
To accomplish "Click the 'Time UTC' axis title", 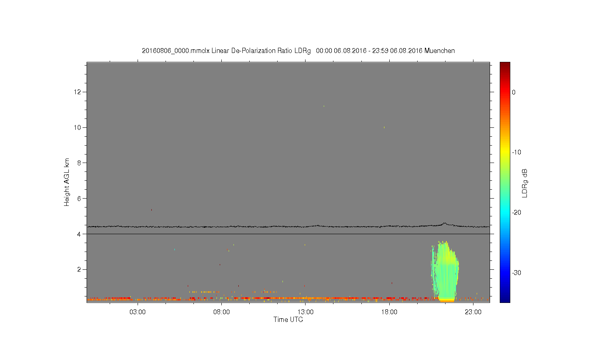I will tap(288, 320).
